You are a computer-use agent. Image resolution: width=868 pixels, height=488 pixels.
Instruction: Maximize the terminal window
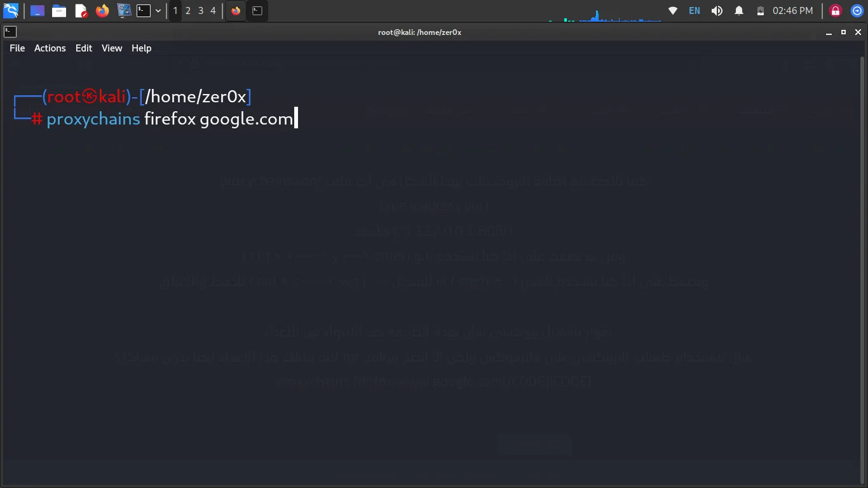[843, 32]
